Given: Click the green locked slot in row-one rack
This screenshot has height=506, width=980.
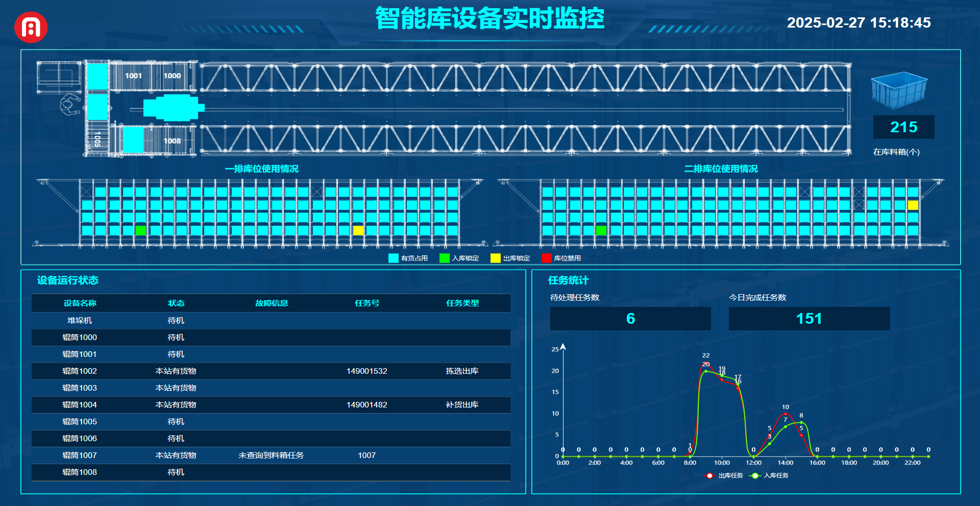Looking at the screenshot, I should pos(140,230).
